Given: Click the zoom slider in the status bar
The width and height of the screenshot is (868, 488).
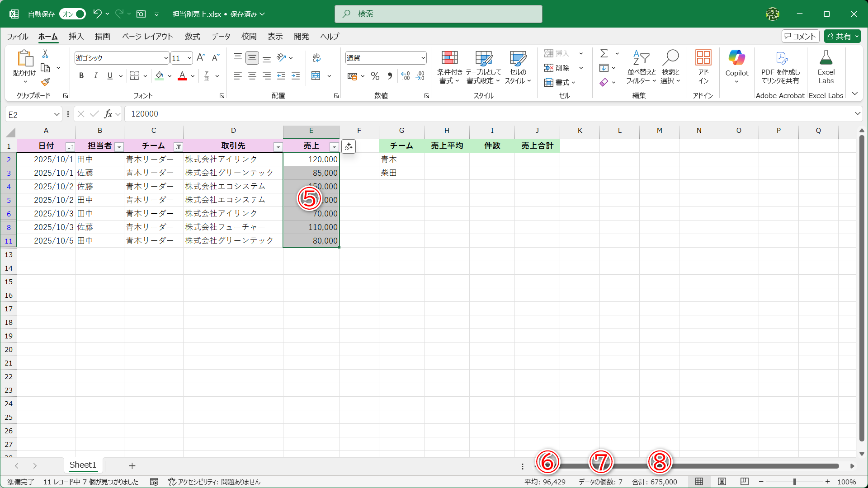Looking at the screenshot, I should click(x=794, y=482).
